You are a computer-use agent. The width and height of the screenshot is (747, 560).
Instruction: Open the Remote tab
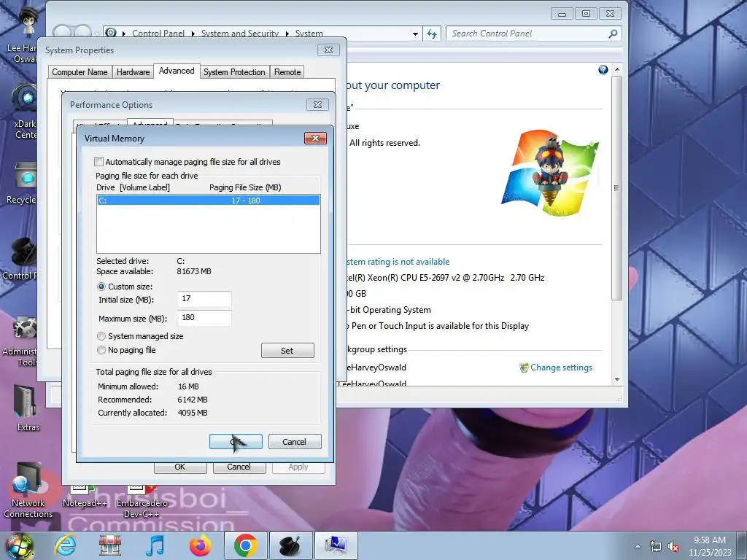coord(287,72)
